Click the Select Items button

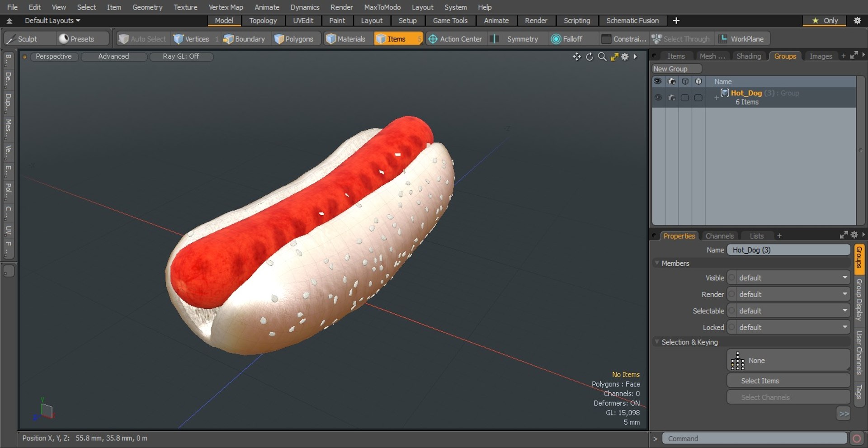(788, 381)
